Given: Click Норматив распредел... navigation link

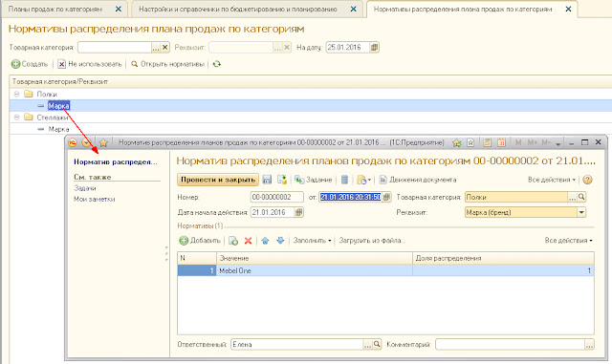Looking at the screenshot, I should 116,161.
